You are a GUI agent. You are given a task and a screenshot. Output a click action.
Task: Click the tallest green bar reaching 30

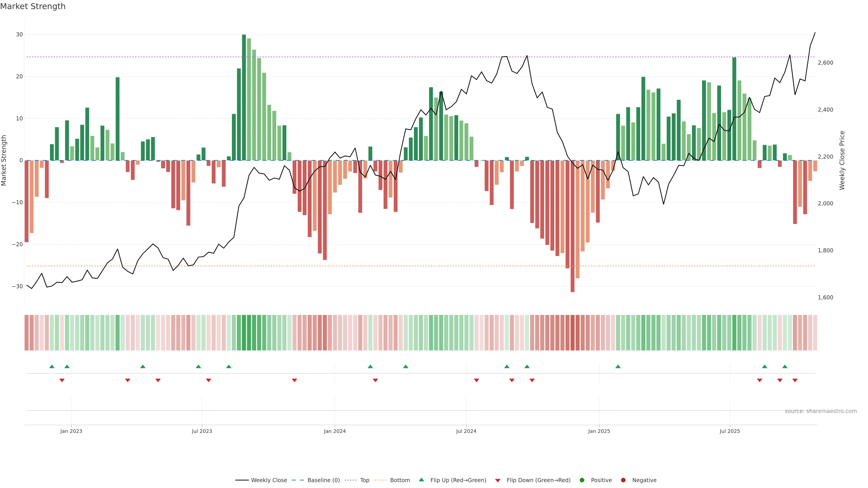(x=244, y=97)
